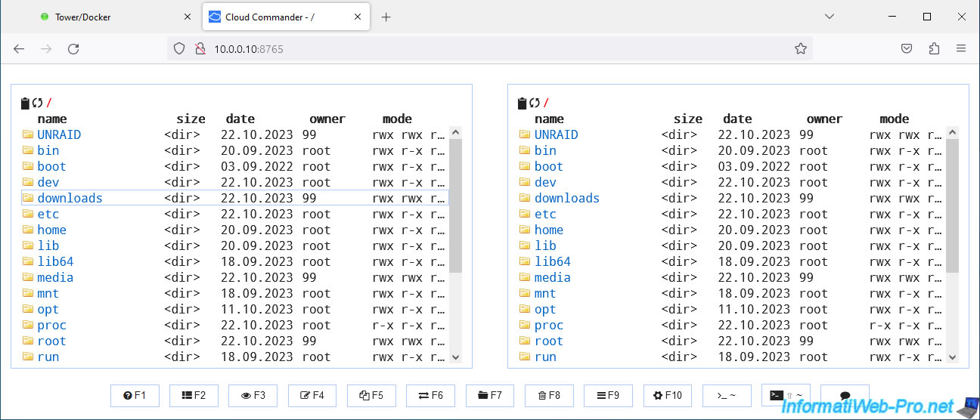Sort left panel by date column
This screenshot has height=420, width=980.
coord(240,119)
